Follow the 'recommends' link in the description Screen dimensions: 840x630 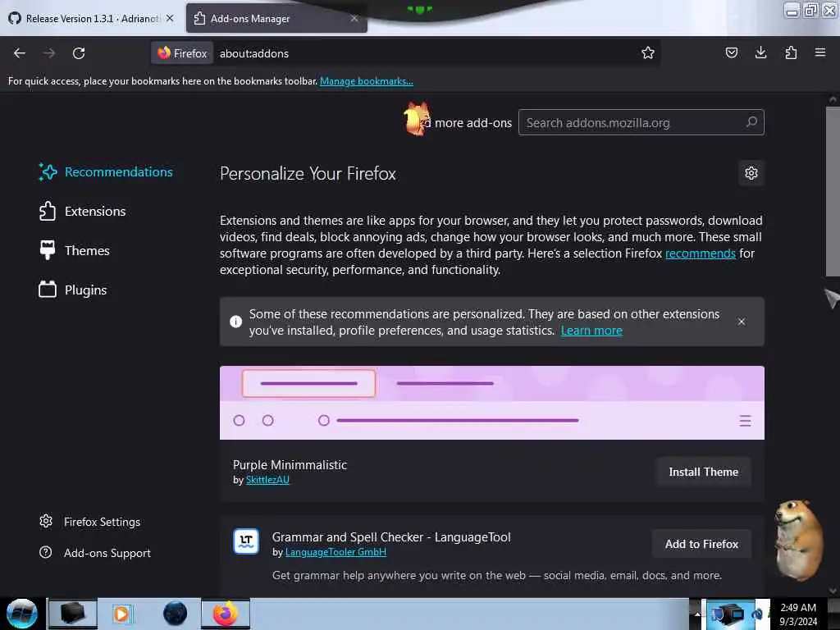701,253
